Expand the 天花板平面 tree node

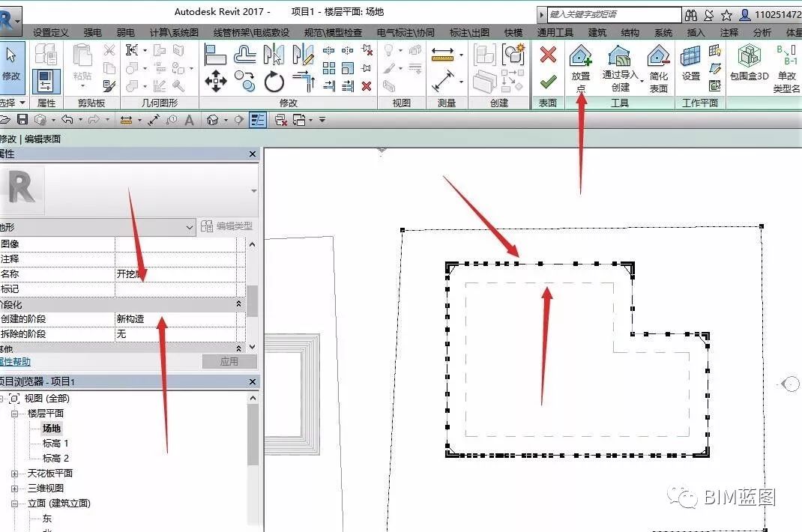[x=15, y=474]
